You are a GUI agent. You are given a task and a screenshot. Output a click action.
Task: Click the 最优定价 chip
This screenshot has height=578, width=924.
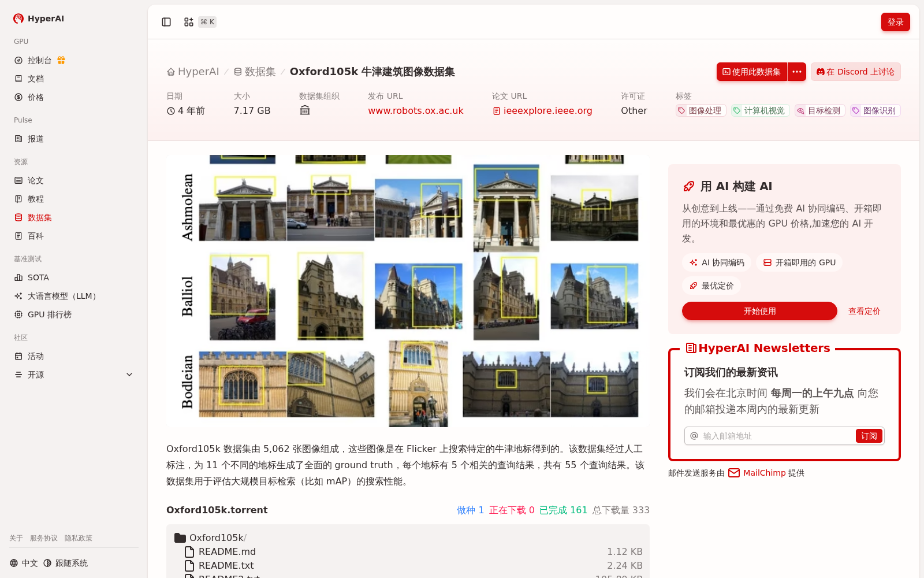pos(711,286)
